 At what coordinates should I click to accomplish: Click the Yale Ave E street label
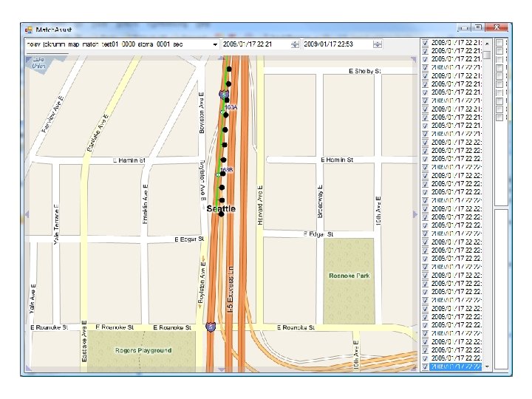click(x=32, y=299)
